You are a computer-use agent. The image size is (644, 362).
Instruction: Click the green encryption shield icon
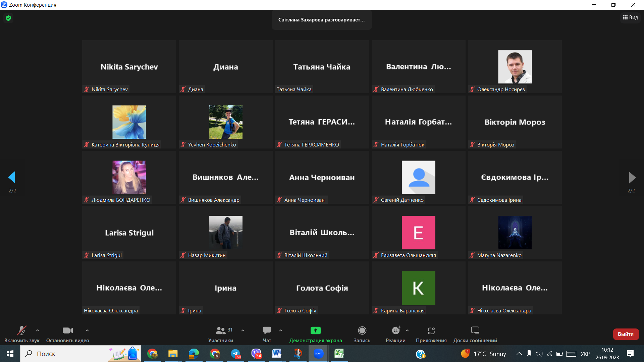point(8,18)
